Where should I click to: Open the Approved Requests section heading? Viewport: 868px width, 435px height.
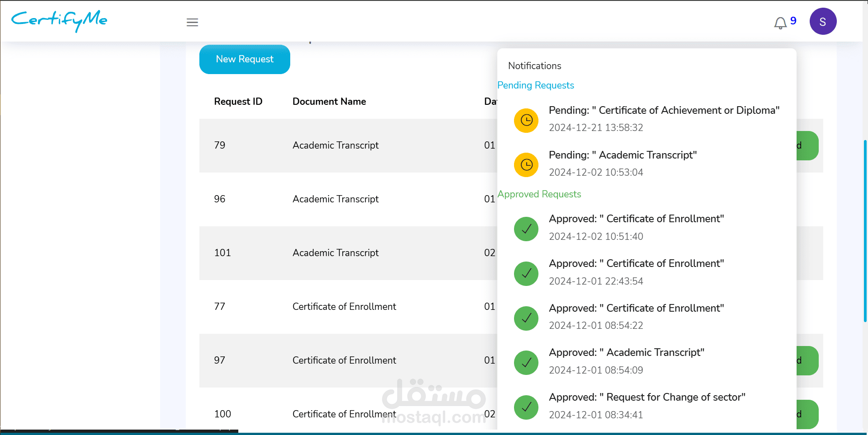pyautogui.click(x=539, y=194)
